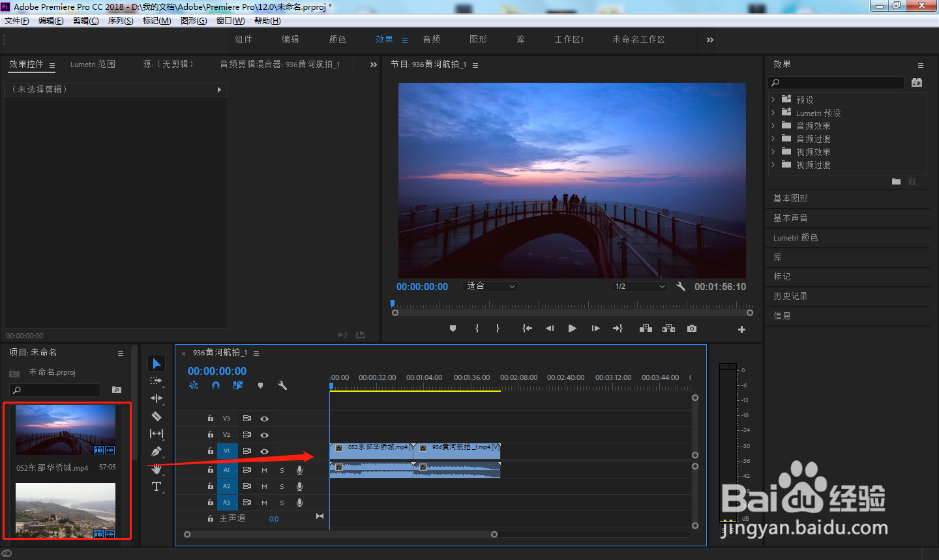Select the Type tool
Screen dimensions: 939x560
(156, 486)
